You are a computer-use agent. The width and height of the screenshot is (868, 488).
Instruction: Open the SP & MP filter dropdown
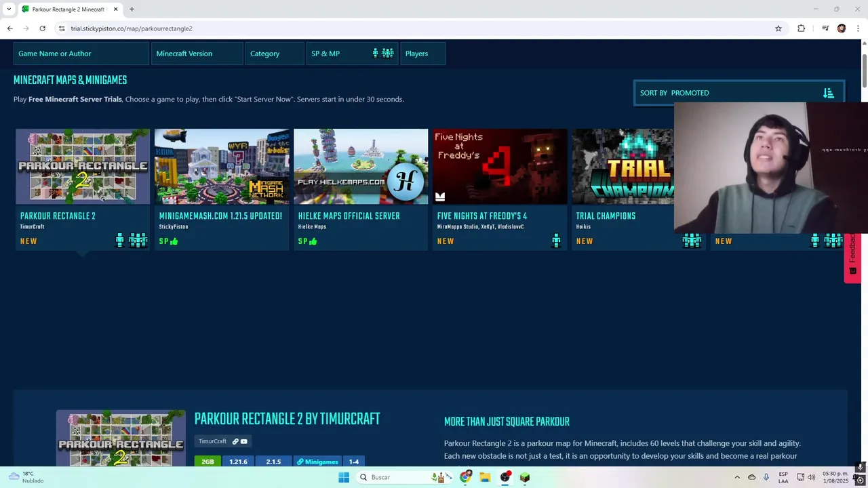(x=353, y=54)
